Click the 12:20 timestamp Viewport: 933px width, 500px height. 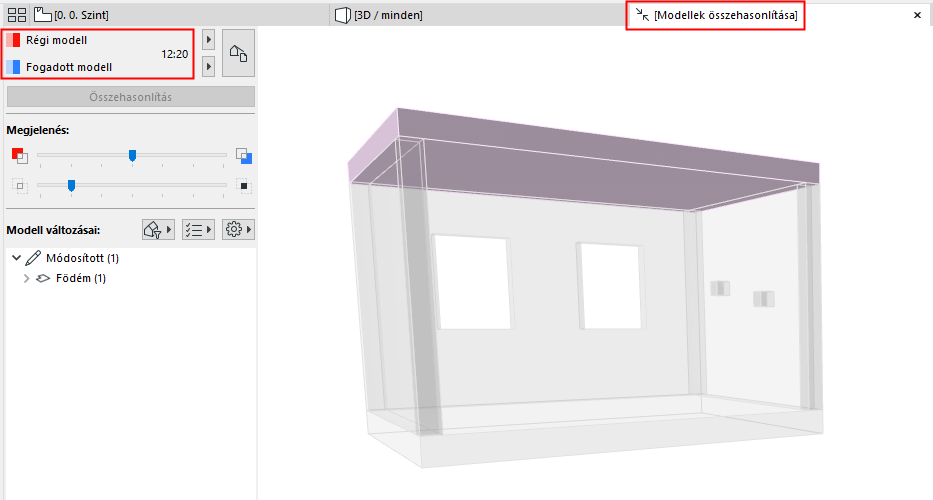point(174,54)
